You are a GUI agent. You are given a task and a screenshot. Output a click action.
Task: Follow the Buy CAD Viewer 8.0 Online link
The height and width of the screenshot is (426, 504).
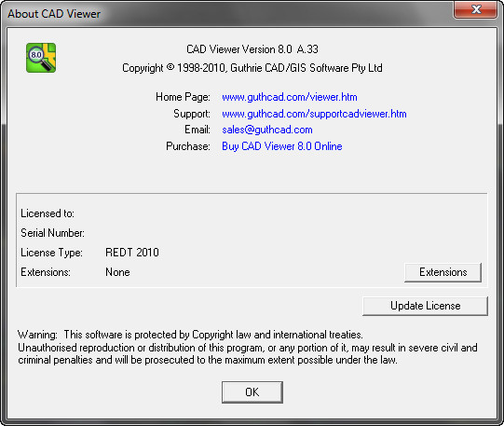point(282,146)
